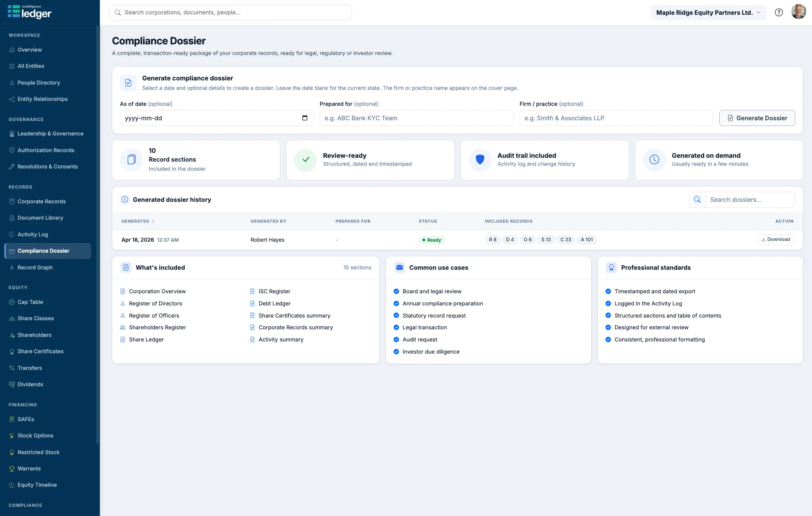Open Leadership & Governance page
Viewport: 812px width, 516px height.
[x=47, y=134]
